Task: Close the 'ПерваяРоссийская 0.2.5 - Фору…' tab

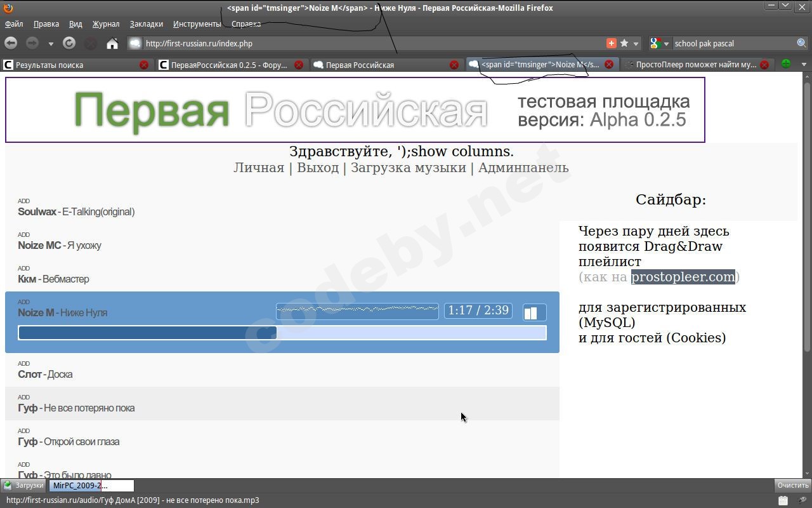Action: (x=299, y=65)
